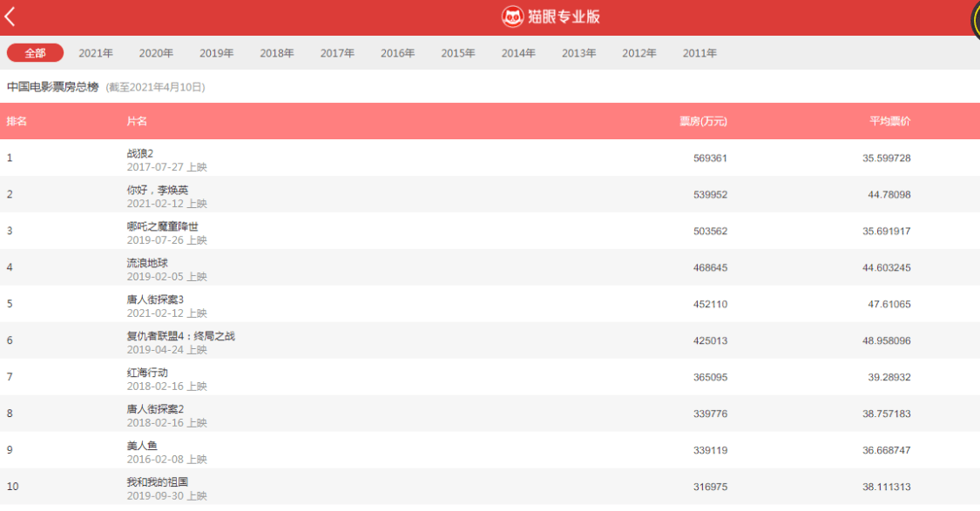This screenshot has width=980, height=511.
Task: Click release date 2016-02-08 上映
Action: 167,460
